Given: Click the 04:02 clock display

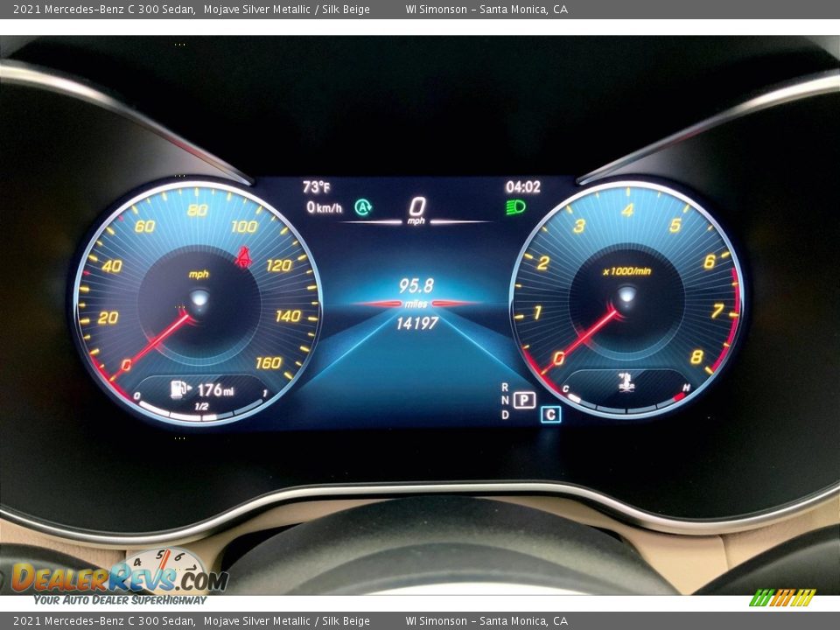Looking at the screenshot, I should (x=522, y=186).
